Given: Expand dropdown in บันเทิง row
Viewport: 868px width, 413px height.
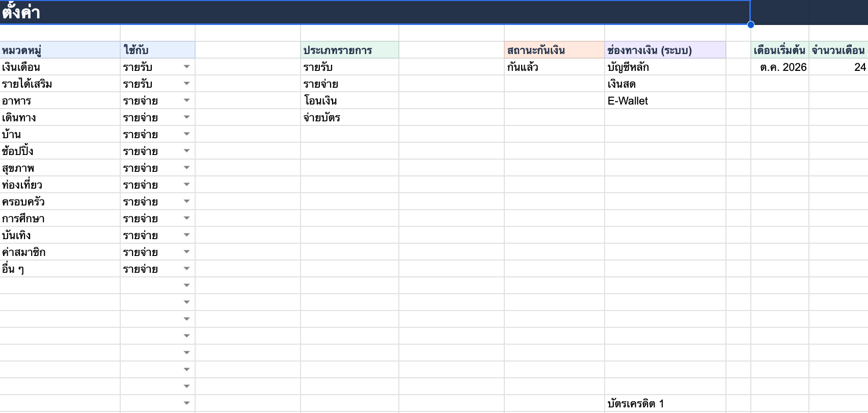Looking at the screenshot, I should pyautogui.click(x=186, y=235).
